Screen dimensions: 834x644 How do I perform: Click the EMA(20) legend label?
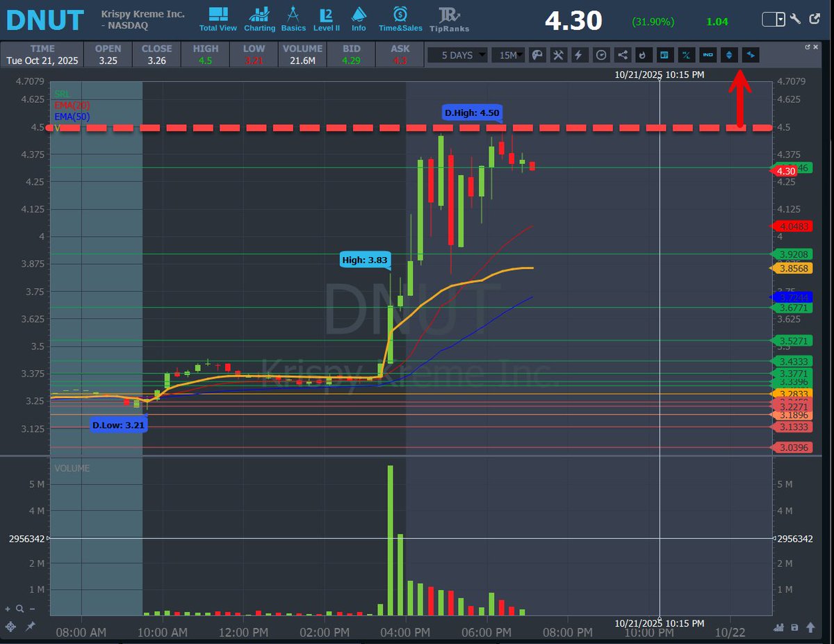(72, 104)
